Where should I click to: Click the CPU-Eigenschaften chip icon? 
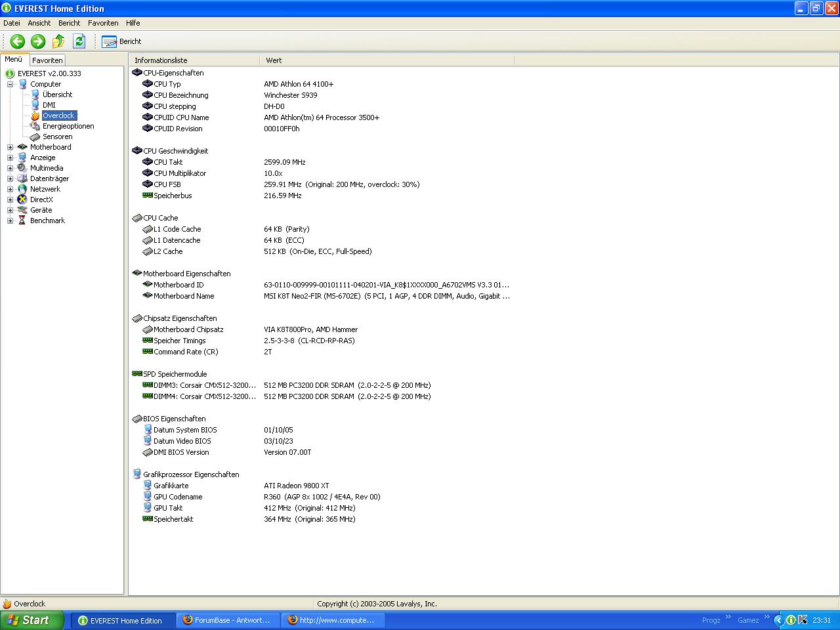point(137,72)
